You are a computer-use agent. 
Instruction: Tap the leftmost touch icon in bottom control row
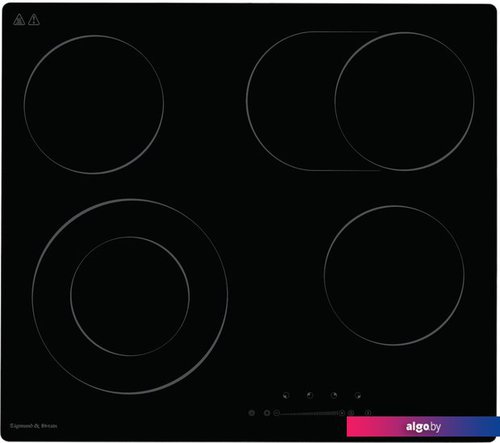tap(252, 413)
